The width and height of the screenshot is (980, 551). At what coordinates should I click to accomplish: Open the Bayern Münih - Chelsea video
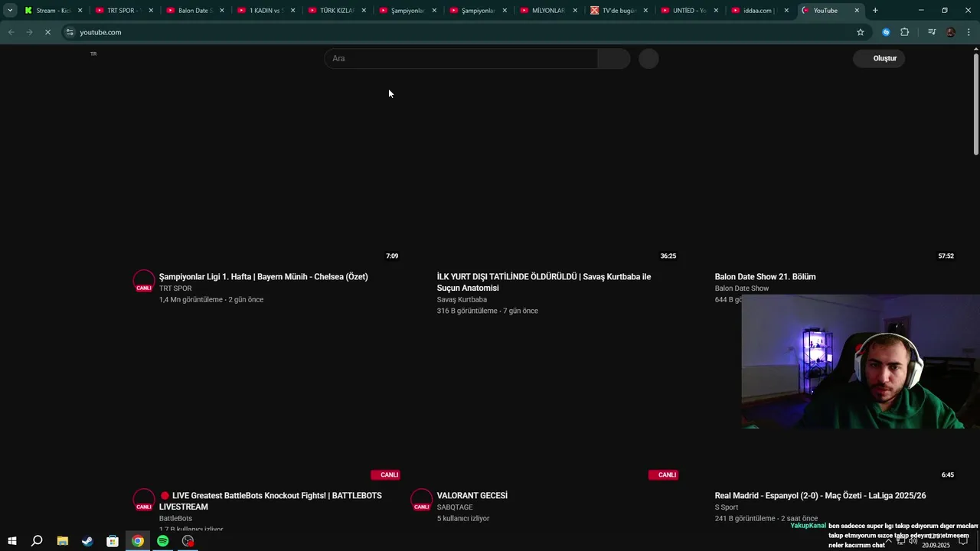263,276
